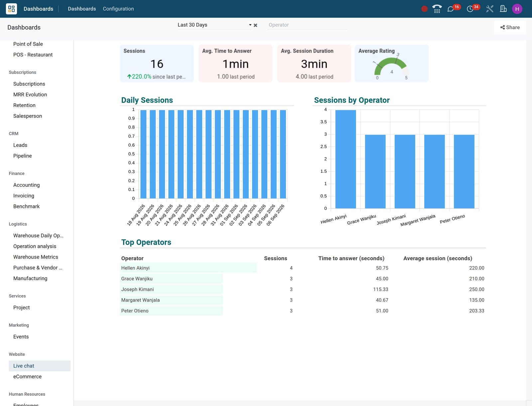Open the user avatar H menu
This screenshot has width=532, height=406.
[x=517, y=9]
